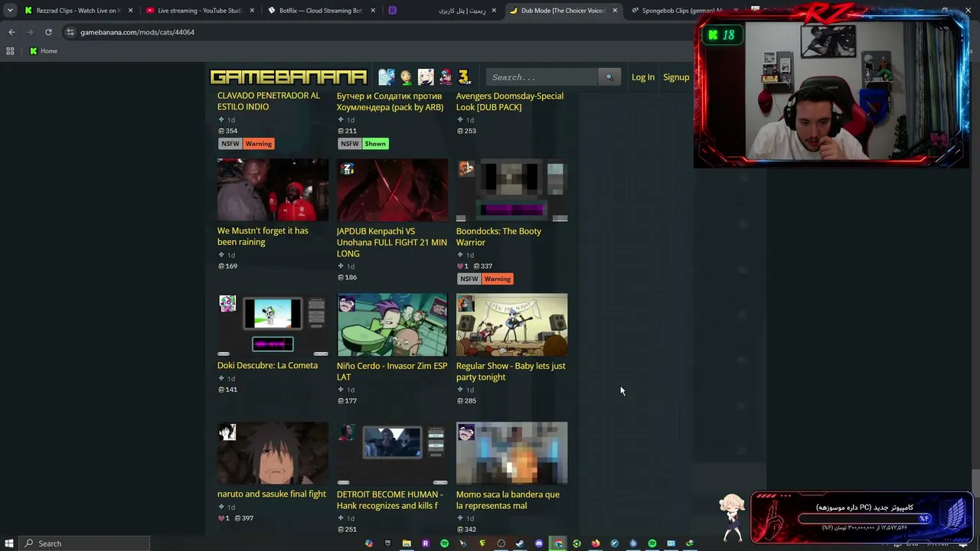Open 'JAPDUB Kenpachi VS Unohana' mod title
This screenshot has height=551, width=980.
392,242
